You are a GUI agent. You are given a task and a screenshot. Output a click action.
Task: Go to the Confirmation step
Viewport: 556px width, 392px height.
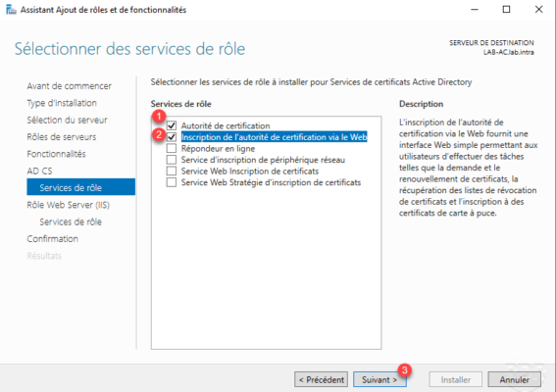53,239
